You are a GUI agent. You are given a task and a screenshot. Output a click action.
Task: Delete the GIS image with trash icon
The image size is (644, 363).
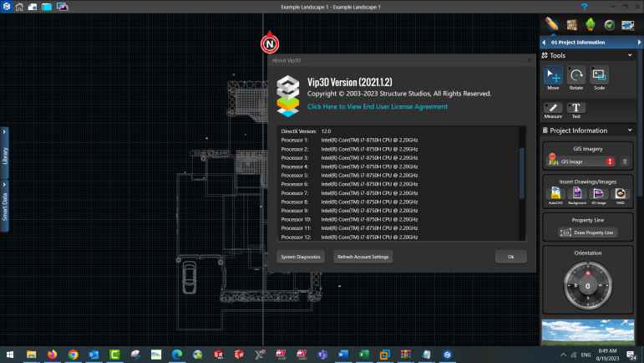[625, 161]
